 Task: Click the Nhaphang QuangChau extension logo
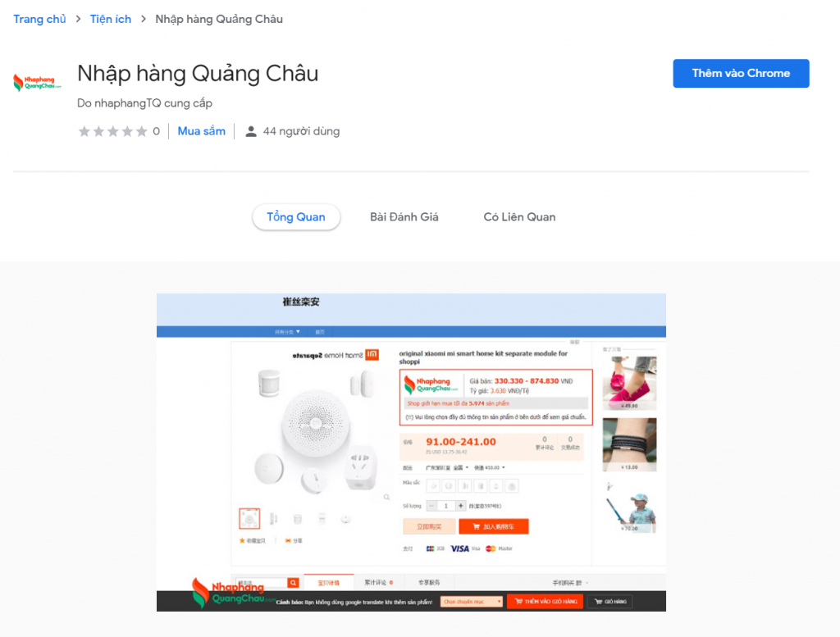[x=37, y=83]
